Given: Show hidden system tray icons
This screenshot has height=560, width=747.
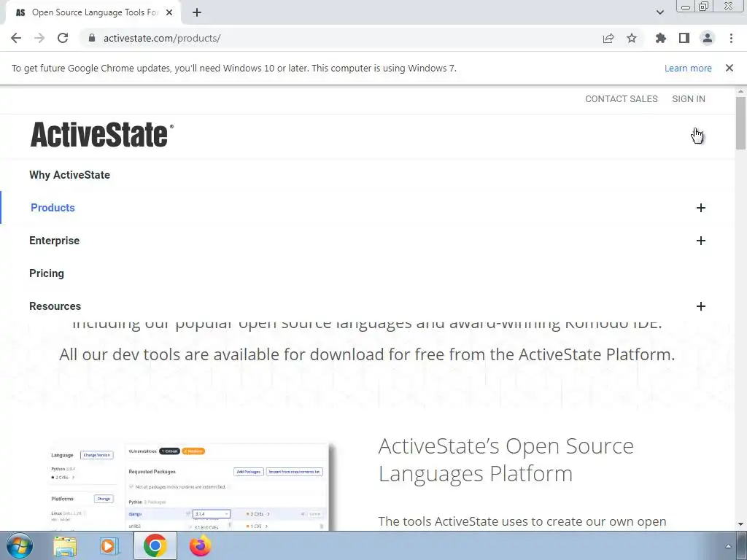Looking at the screenshot, I should pos(728,546).
